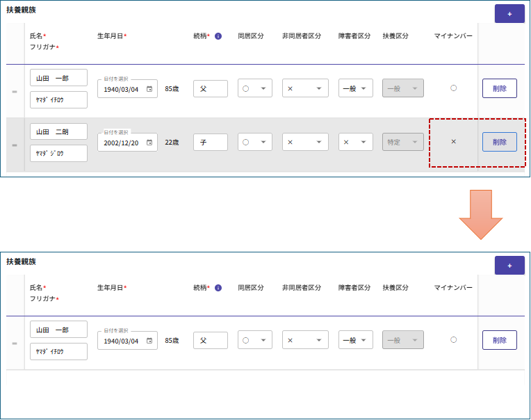531x420 pixels.
Task: Click 続柄 field containing 父 in lower table
Action: point(211,341)
